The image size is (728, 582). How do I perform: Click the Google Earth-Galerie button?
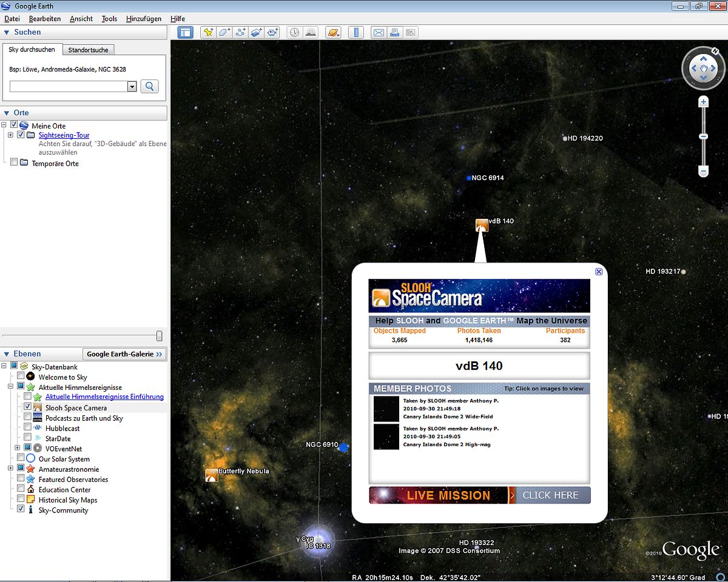(124, 354)
